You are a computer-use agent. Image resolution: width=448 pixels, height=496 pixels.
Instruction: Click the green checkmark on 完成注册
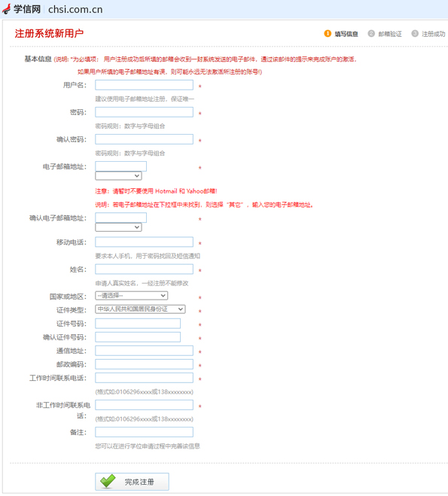pos(108,481)
